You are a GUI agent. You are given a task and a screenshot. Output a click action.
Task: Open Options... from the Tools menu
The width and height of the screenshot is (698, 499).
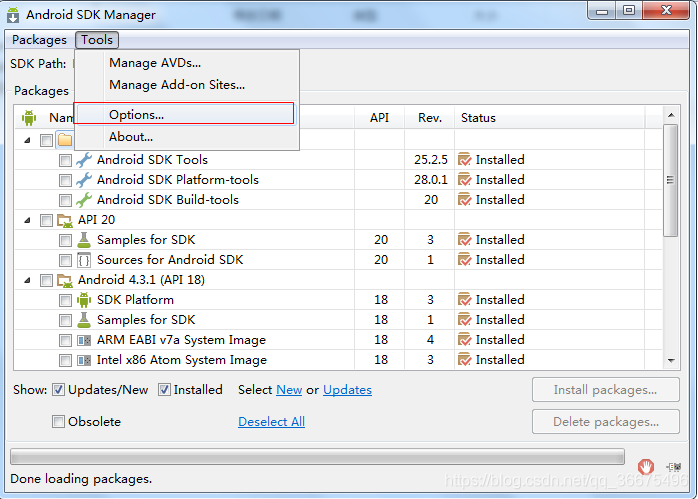click(x=184, y=114)
